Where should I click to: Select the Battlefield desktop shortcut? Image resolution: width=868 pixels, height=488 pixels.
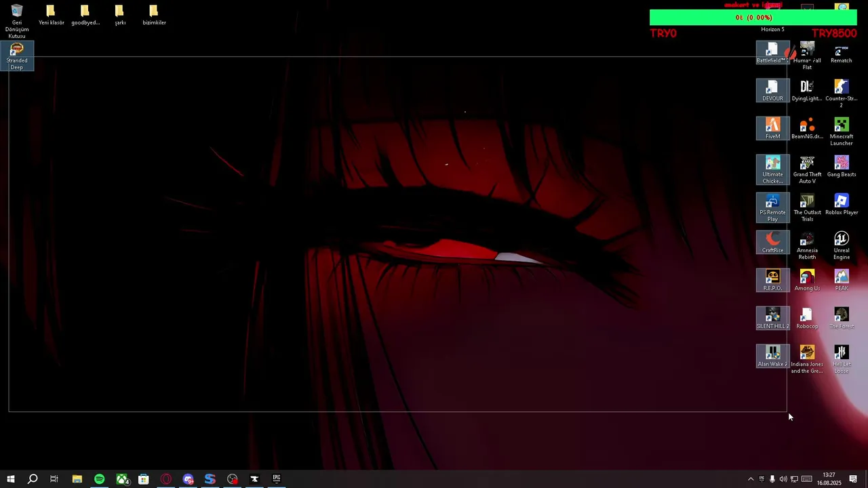click(x=772, y=52)
